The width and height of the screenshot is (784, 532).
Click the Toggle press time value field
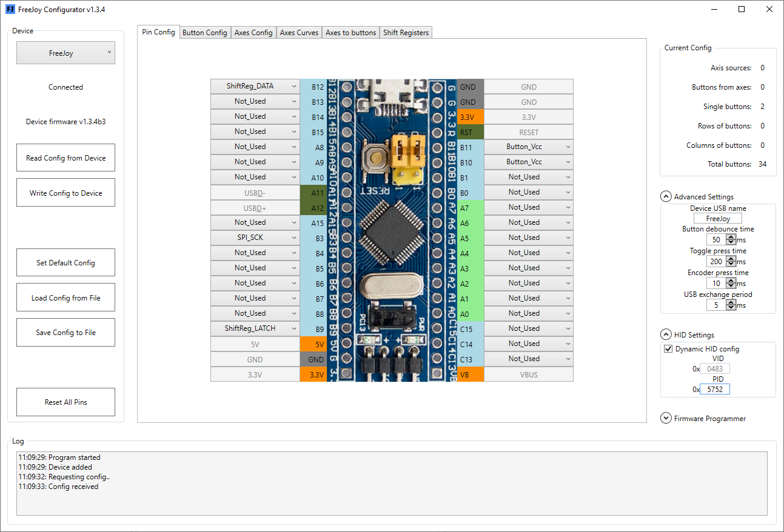[x=716, y=262]
